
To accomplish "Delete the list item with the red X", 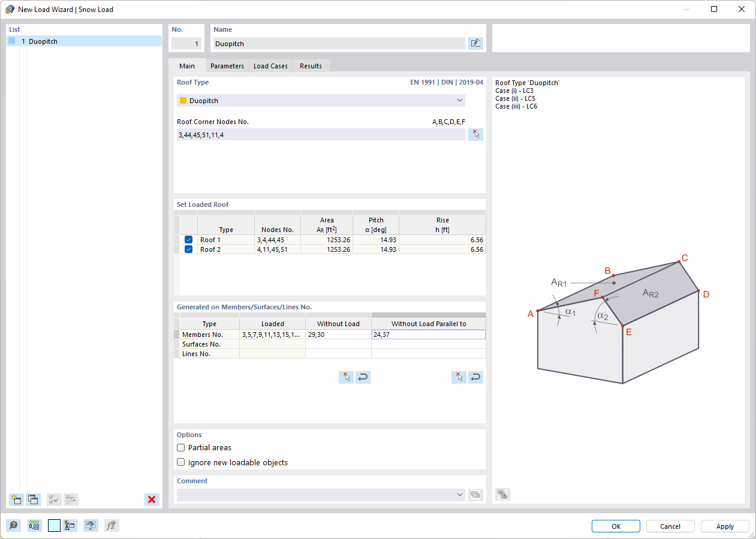I will pos(152,499).
